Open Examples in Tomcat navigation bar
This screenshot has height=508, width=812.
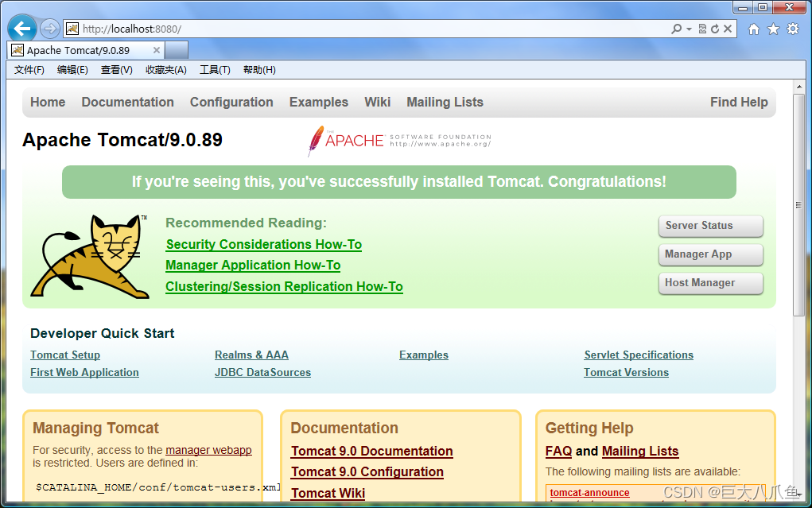(318, 102)
